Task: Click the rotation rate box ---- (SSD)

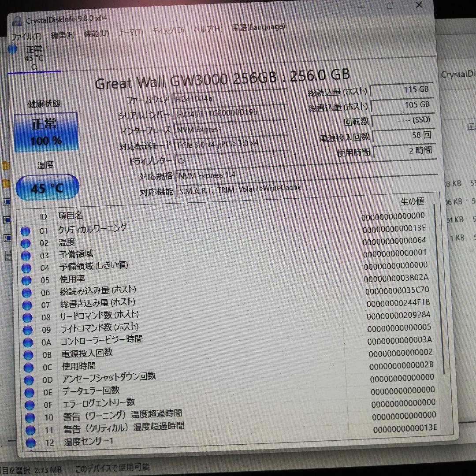Action: pyautogui.click(x=403, y=120)
